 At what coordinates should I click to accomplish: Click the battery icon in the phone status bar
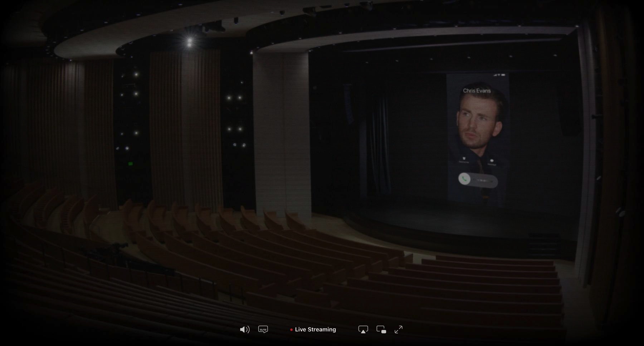503,75
